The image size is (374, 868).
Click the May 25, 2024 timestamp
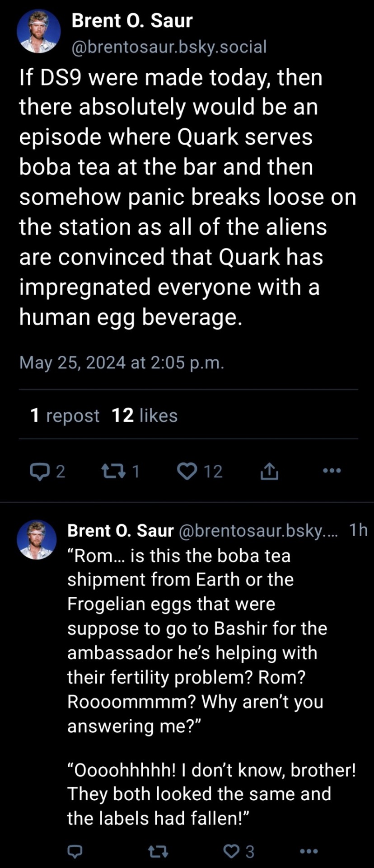(x=122, y=363)
